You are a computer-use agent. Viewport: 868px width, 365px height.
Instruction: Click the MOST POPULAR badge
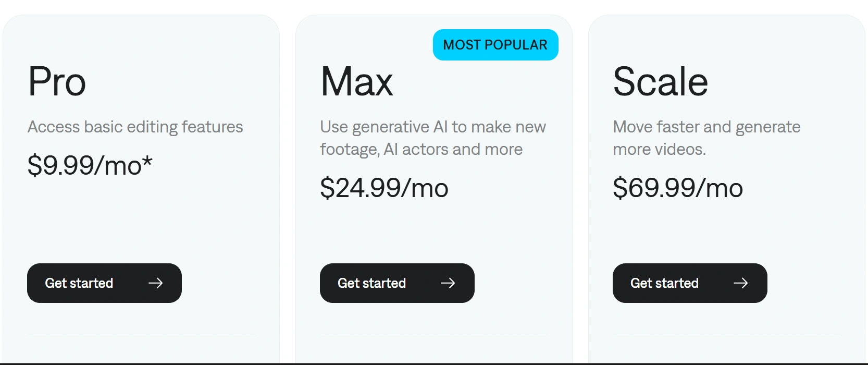495,45
